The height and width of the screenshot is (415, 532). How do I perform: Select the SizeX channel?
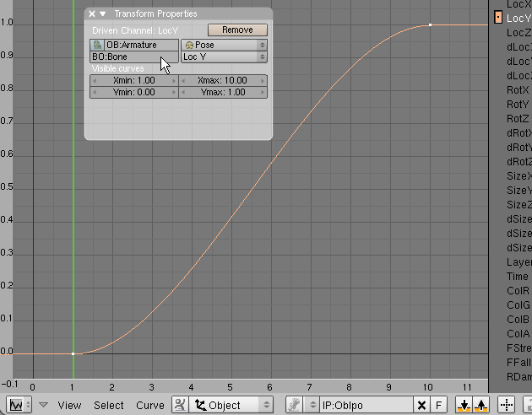point(518,176)
